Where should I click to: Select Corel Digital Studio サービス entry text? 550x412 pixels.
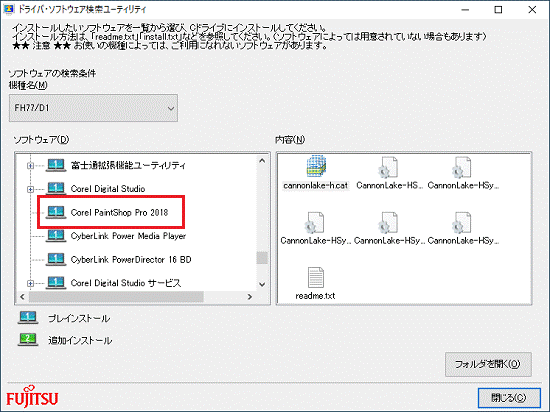pos(126,283)
